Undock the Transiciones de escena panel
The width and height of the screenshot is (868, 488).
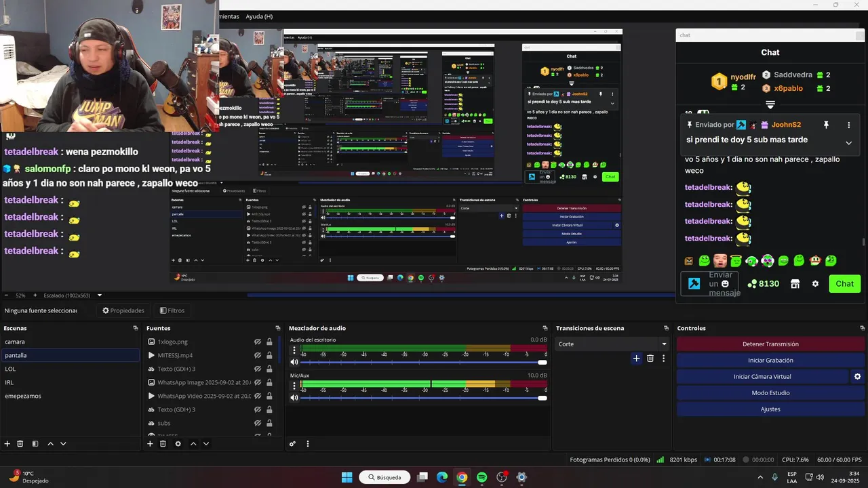[x=667, y=328]
